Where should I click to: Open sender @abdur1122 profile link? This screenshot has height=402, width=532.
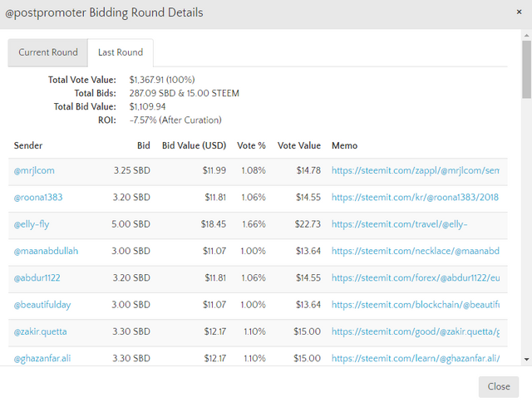click(x=38, y=277)
